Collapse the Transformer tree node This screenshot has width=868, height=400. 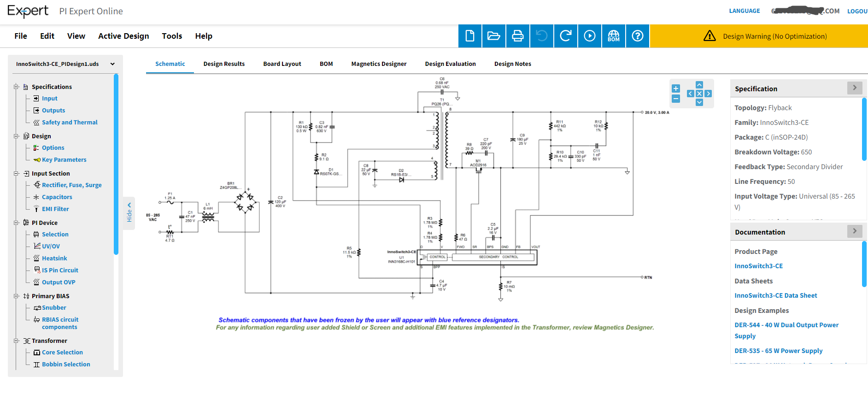pos(16,341)
